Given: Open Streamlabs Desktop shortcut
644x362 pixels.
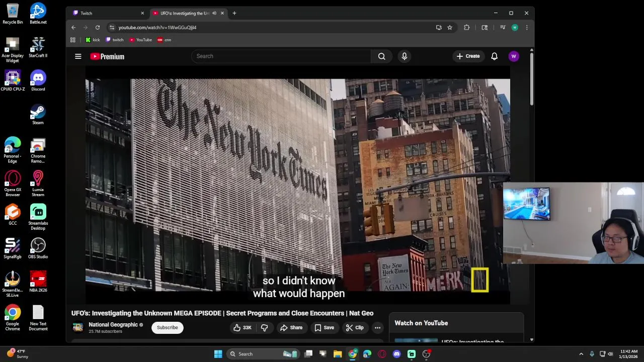Looking at the screenshot, I should (38, 217).
